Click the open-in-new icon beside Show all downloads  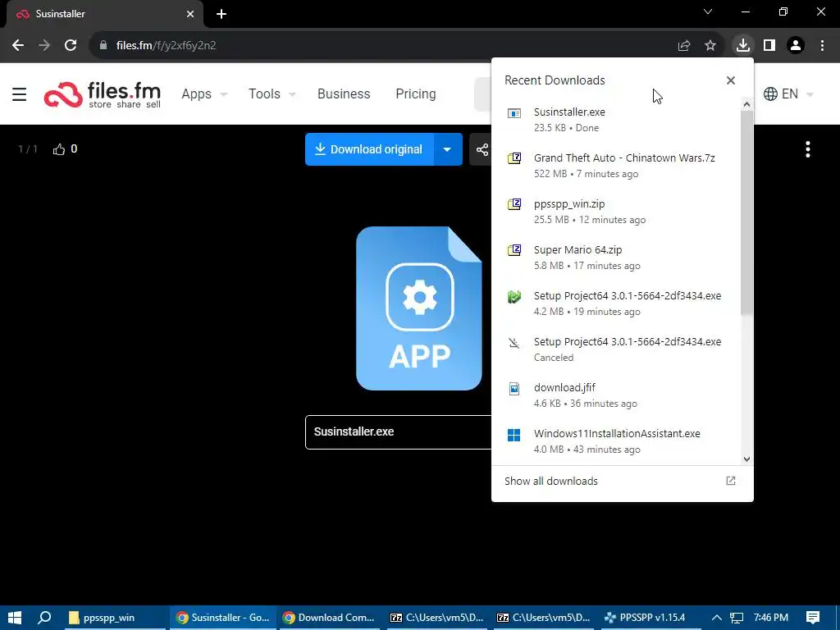[731, 481]
